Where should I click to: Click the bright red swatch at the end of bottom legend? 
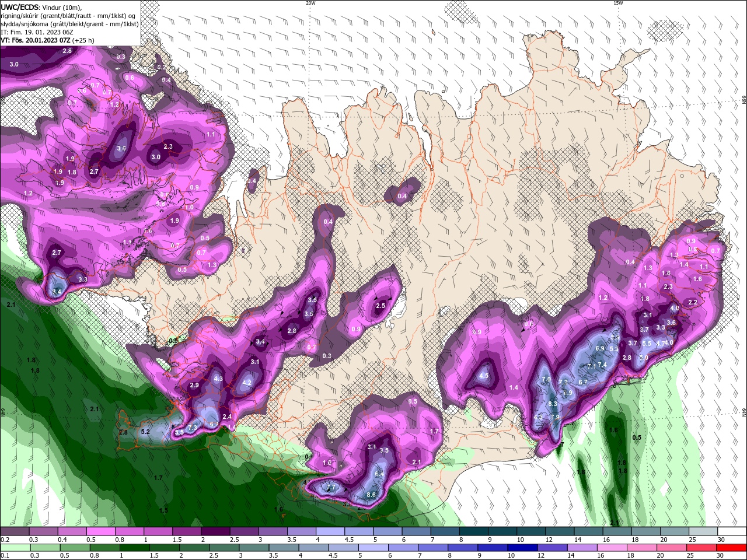click(x=731, y=548)
